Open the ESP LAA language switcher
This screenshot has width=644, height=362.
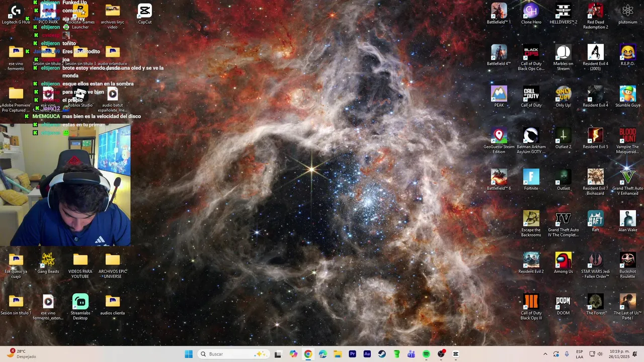coord(580,354)
